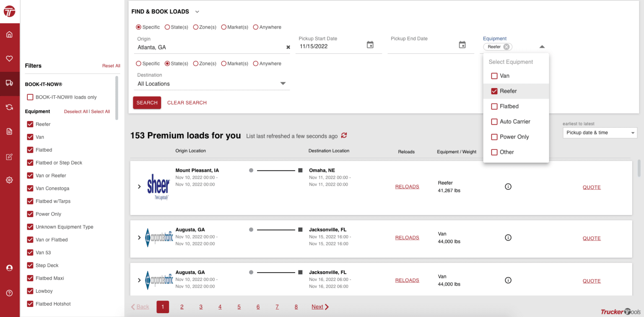Viewport: 644px width, 317px height.
Task: Open the documents panel from the sidebar
Action: coord(10,131)
